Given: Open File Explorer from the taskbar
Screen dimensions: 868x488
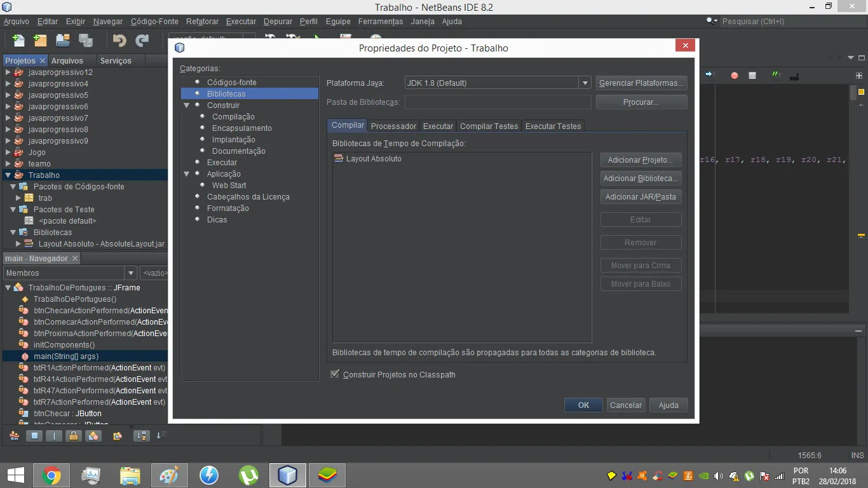Looking at the screenshot, I should click(130, 475).
